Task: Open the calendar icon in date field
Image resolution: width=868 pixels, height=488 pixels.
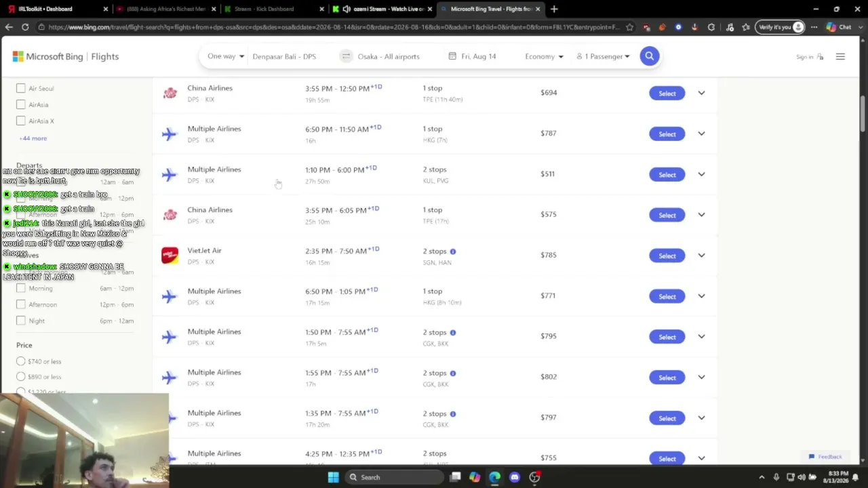Action: [452, 56]
